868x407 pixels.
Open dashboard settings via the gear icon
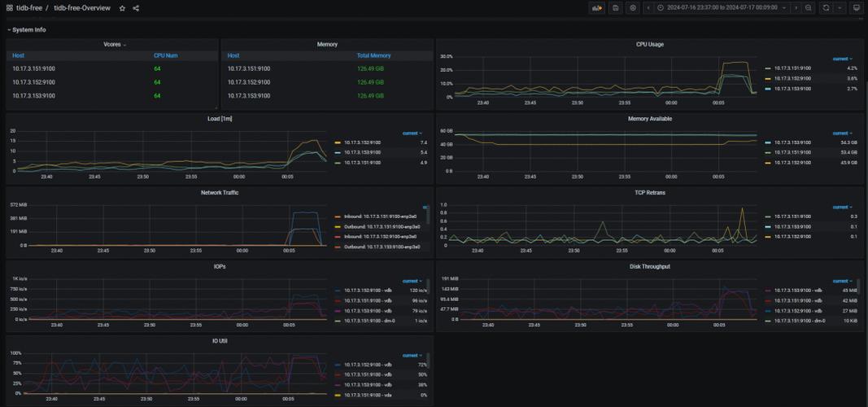[633, 8]
